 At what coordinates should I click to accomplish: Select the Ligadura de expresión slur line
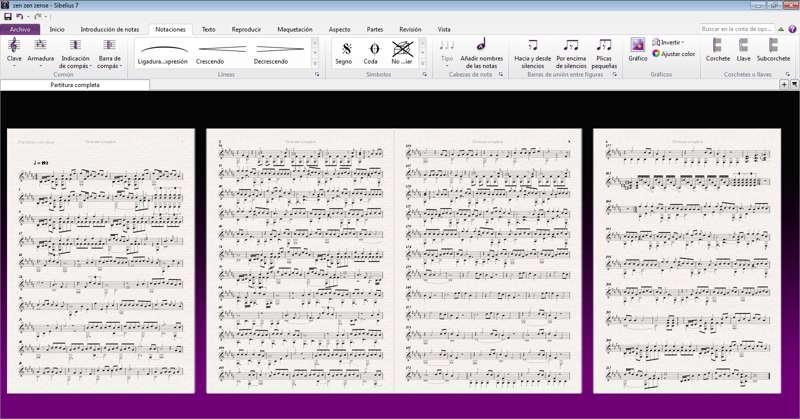[x=163, y=54]
